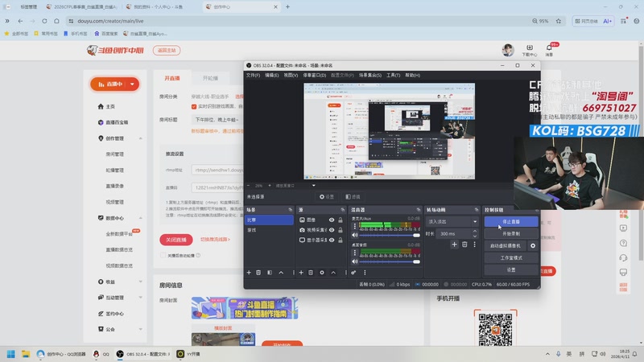Screen dimensions: 644x362
Task: Open YY开播 app from taskbar
Action: point(188,354)
